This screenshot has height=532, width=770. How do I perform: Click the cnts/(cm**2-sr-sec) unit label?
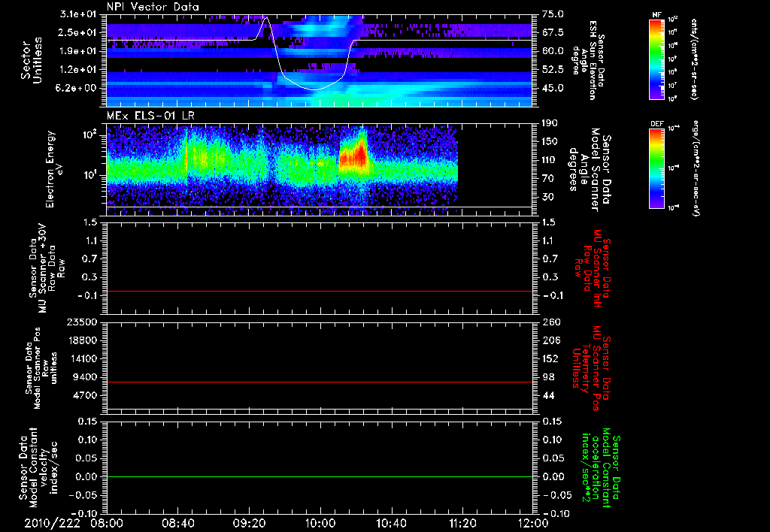tap(694, 59)
